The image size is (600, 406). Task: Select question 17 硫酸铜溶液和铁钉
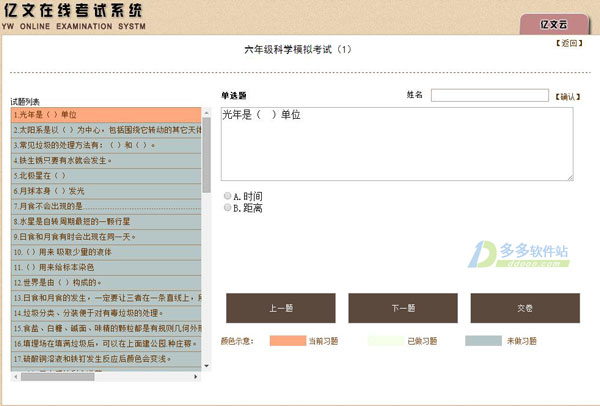(106, 359)
